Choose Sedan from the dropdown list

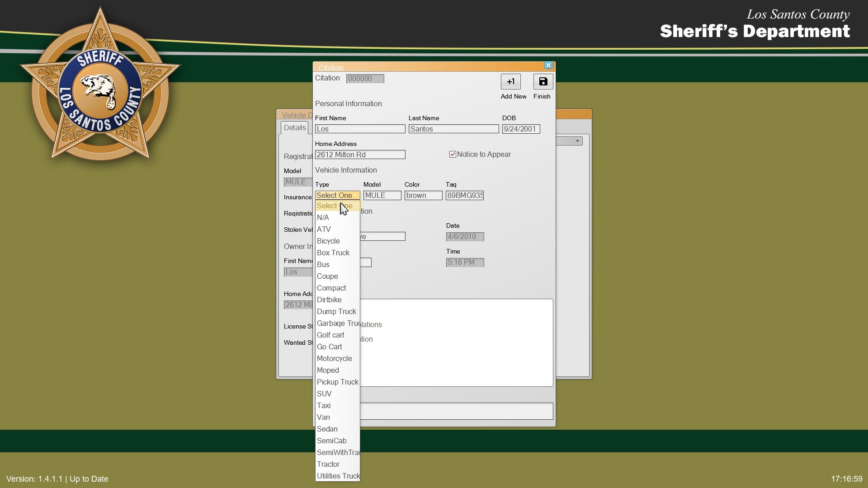click(x=327, y=429)
